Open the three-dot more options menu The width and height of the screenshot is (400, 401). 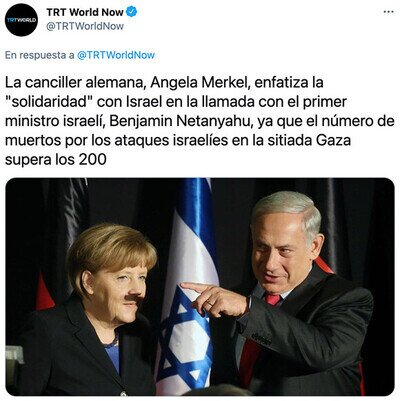tap(389, 12)
